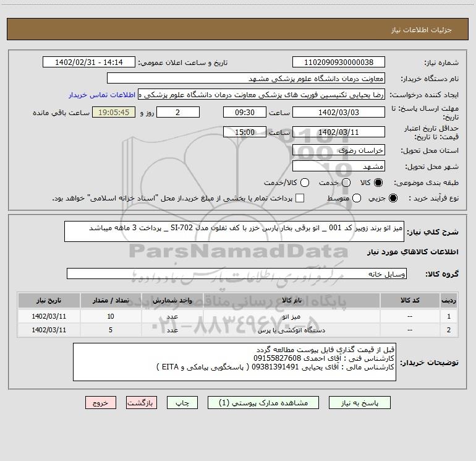Click the quantity cell showing 5

click(x=111, y=330)
